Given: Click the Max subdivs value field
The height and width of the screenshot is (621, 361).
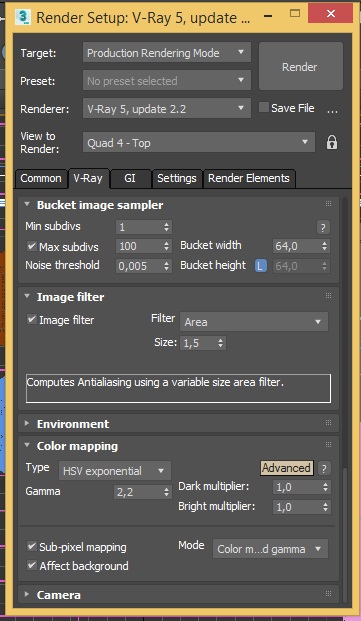Looking at the screenshot, I should [x=139, y=246].
